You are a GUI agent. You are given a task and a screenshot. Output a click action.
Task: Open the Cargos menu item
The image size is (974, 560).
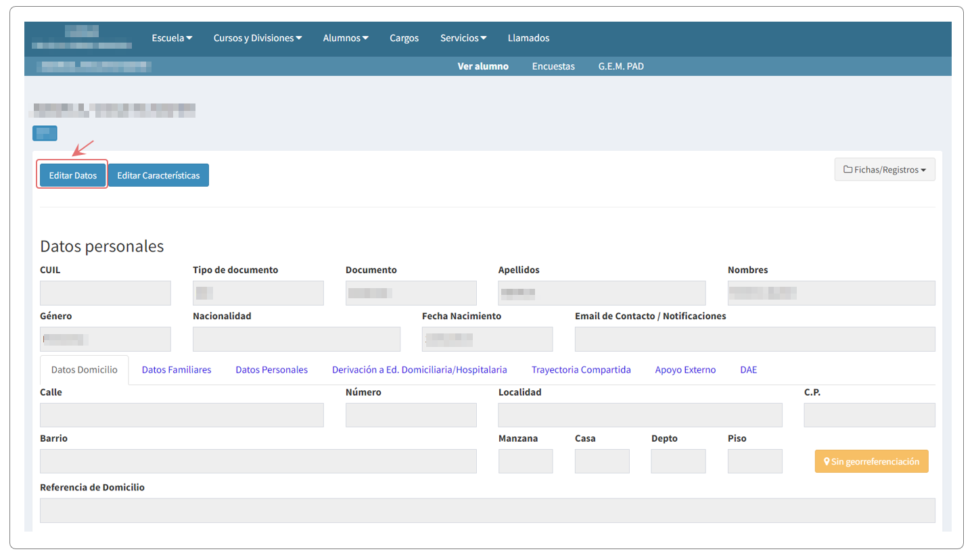pos(404,38)
